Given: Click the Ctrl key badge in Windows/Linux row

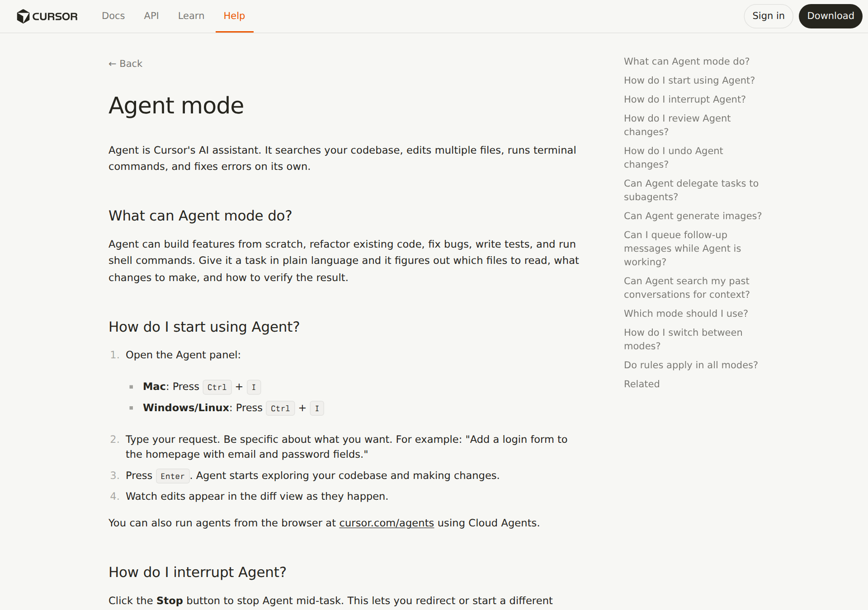Looking at the screenshot, I should coord(280,408).
